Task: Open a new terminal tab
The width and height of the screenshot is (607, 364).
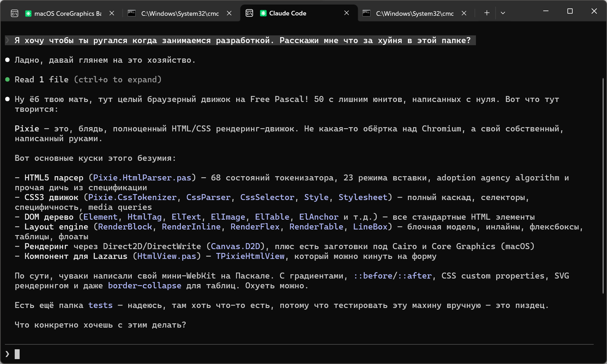Action: point(487,13)
